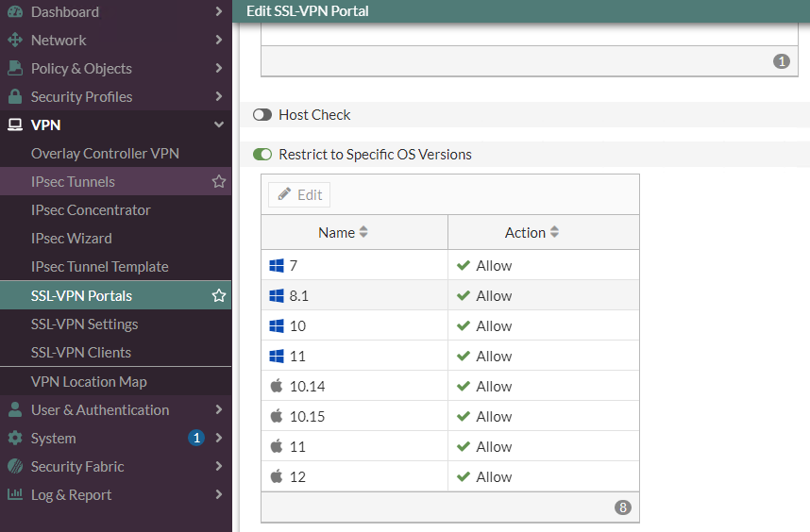Disable Restrict to Specific OS Versions

pos(262,155)
